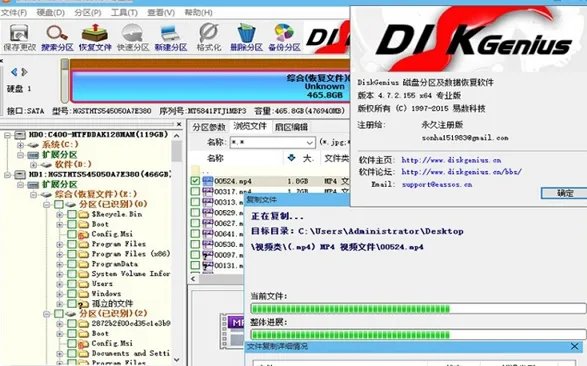The image size is (587, 366).
Task: Tick the 分区(已识别)(0) checkbox
Action: [x=59, y=204]
